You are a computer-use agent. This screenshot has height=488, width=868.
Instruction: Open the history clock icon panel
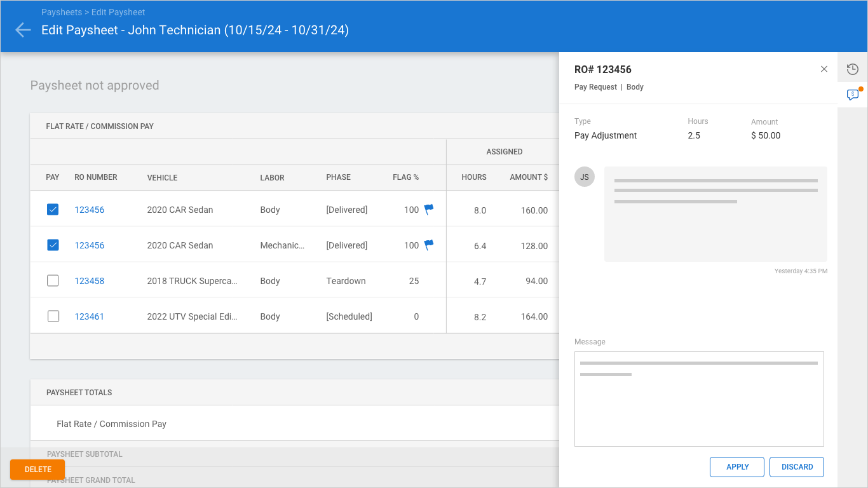point(853,69)
